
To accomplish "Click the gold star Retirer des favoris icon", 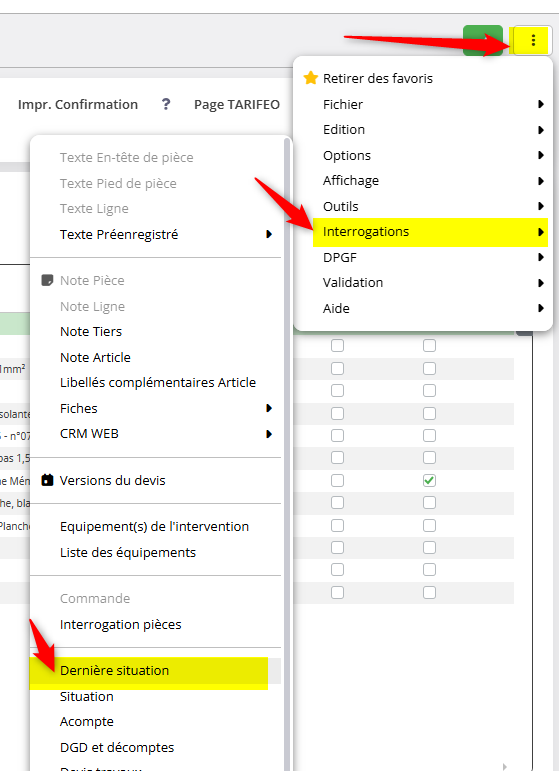I will 311,78.
